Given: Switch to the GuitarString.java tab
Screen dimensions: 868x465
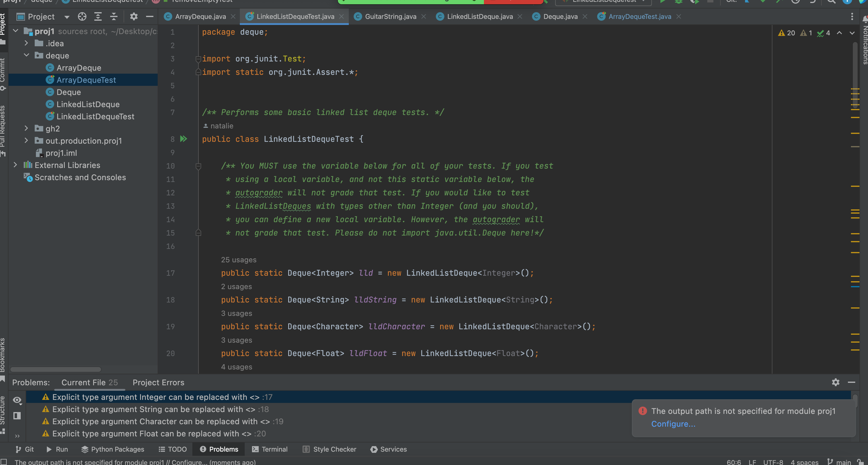Looking at the screenshot, I should [390, 16].
